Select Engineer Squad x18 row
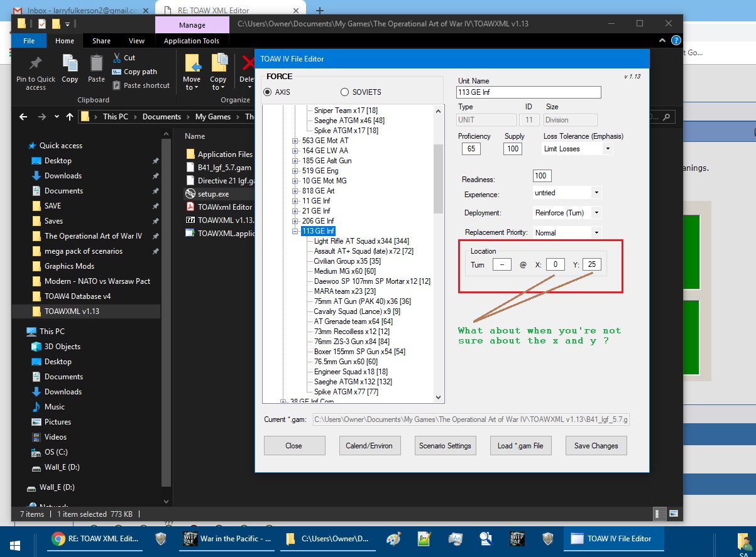 coord(351,372)
